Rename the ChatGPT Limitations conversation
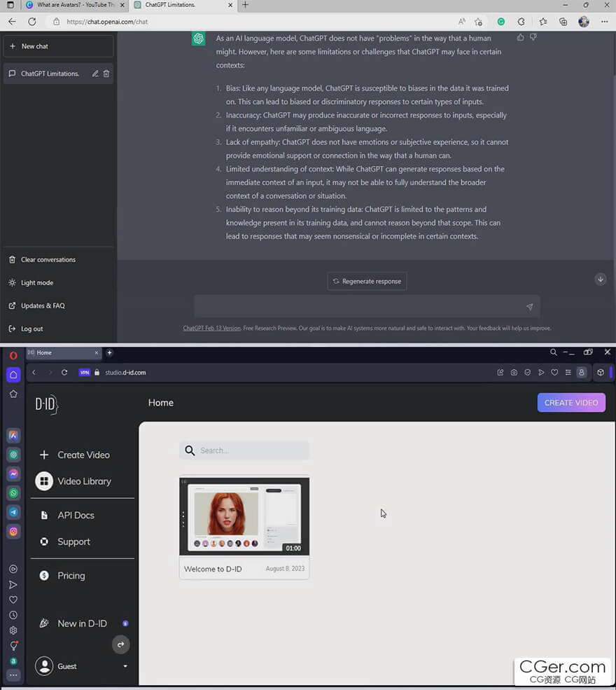Image resolution: width=616 pixels, height=690 pixels. pos(95,74)
